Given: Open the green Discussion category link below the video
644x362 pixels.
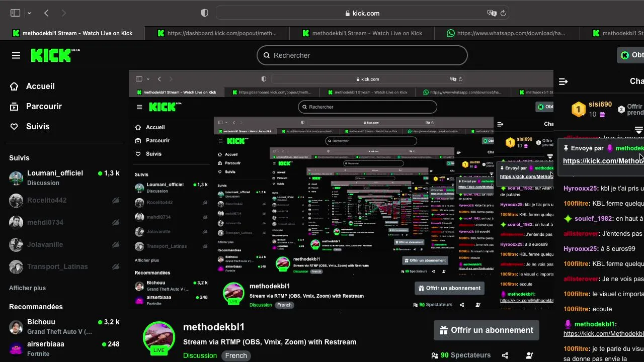Looking at the screenshot, I should [x=200, y=355].
